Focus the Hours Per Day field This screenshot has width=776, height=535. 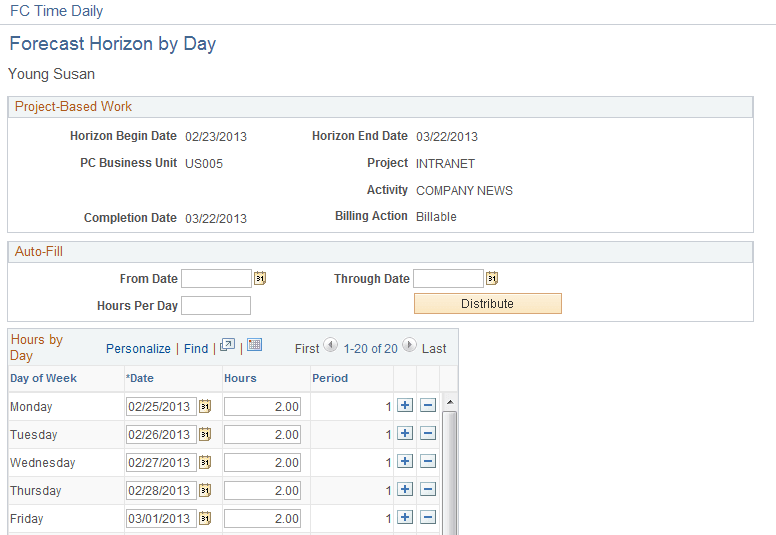[216, 305]
